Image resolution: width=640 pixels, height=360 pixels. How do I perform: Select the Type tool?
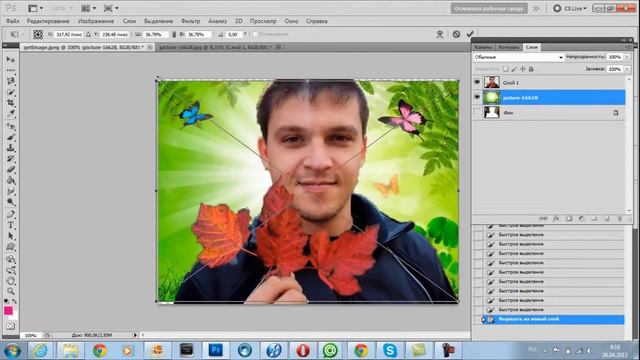(x=11, y=225)
